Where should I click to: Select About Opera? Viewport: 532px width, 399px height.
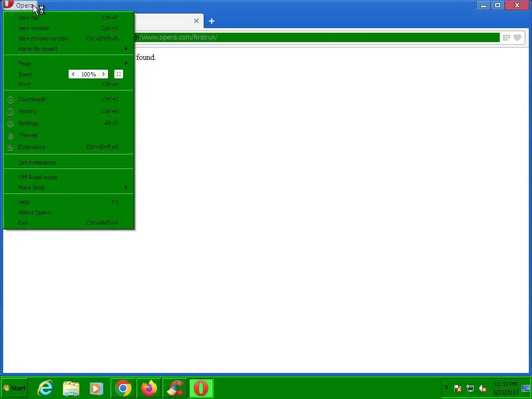pyautogui.click(x=69, y=212)
